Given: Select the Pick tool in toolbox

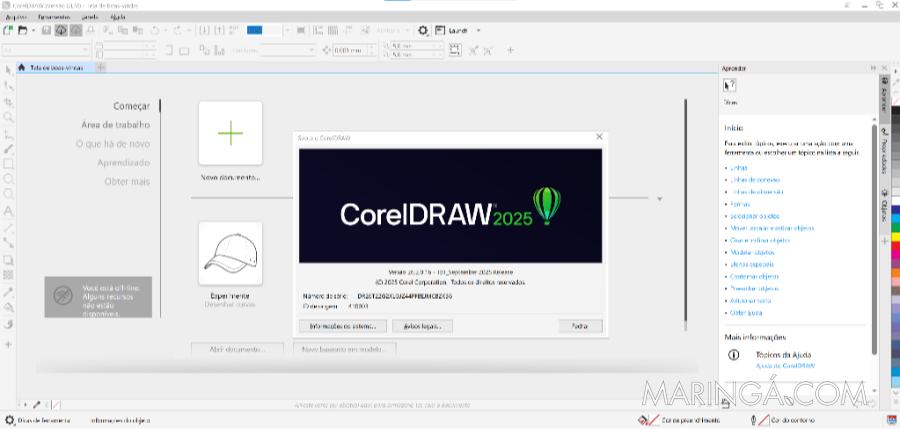Looking at the screenshot, I should [x=8, y=70].
